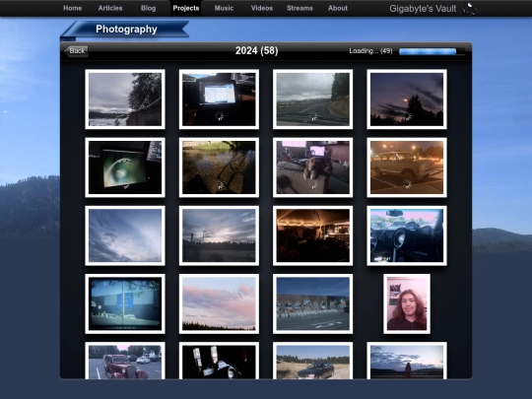Image resolution: width=532 pixels, height=399 pixels.
Task: Open the dark car interior photo
Action: click(x=219, y=361)
